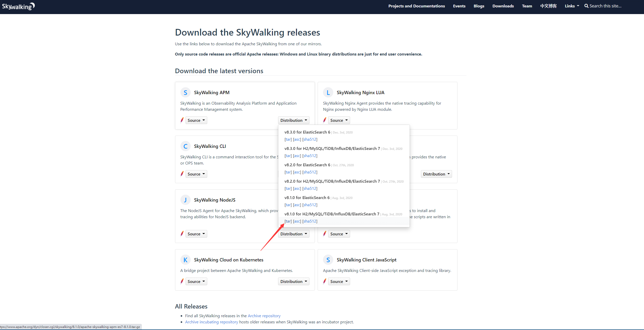Open asc for v8.2.0 H2/MySQL/TiDB/InfluxDB/ElasticSearch 7
Screen dimensions: 644x330
[x=297, y=189]
